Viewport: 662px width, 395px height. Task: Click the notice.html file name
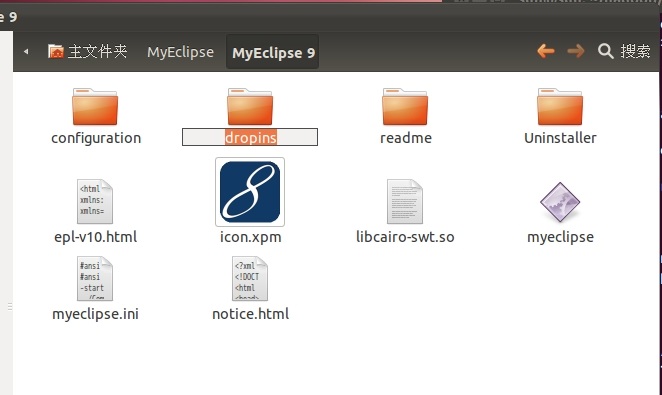point(250,314)
